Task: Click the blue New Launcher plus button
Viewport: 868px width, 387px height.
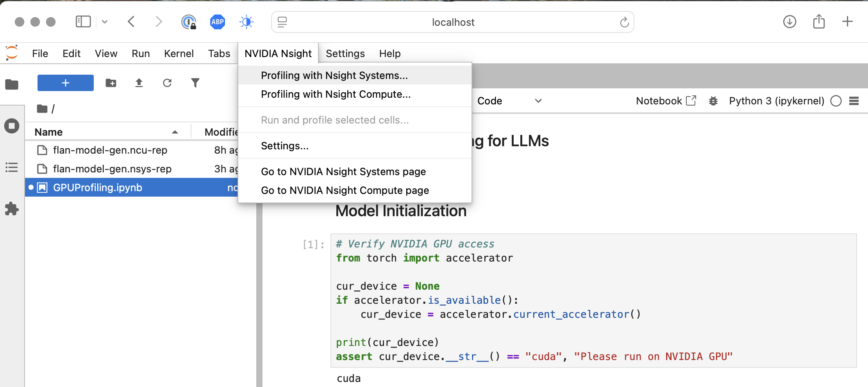Action: click(x=66, y=83)
